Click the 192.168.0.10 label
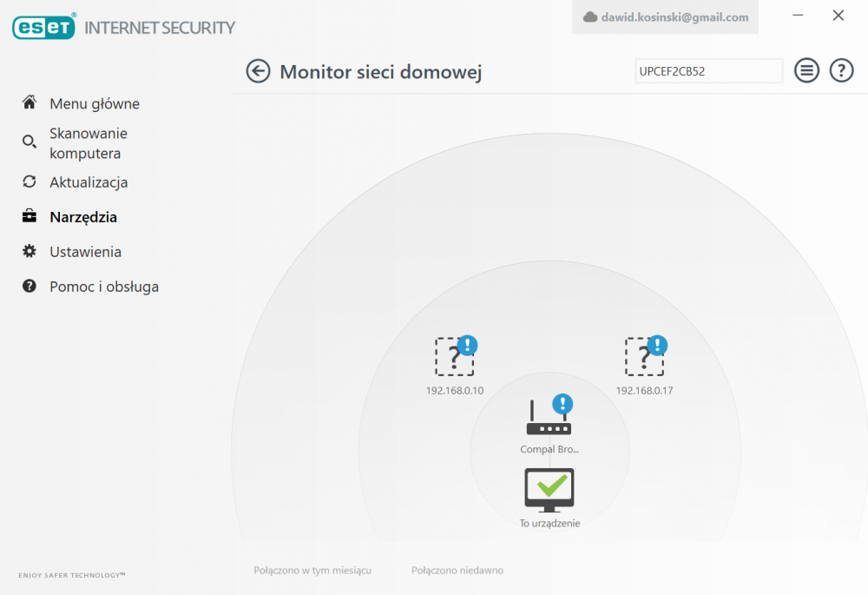The height and width of the screenshot is (595, 868). (455, 391)
